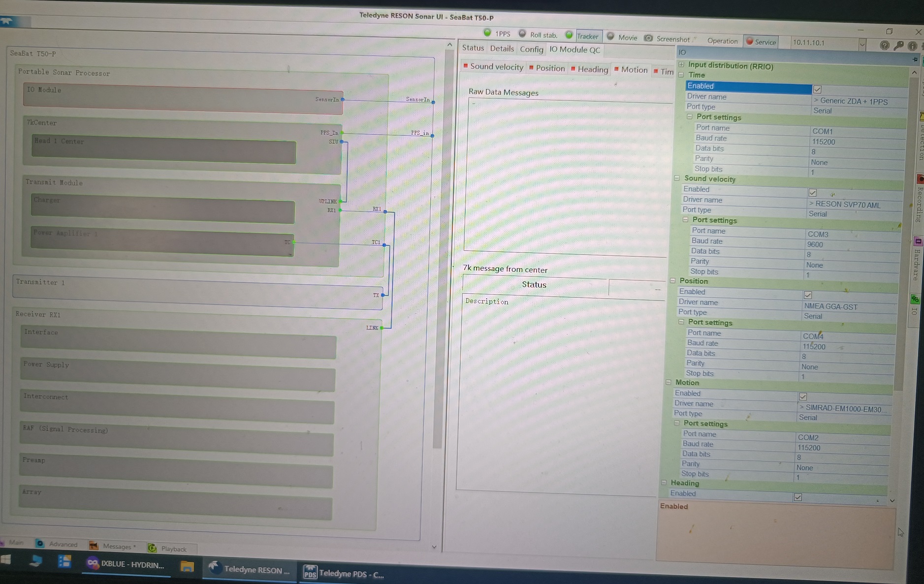924x584 pixels.
Task: Open the IO side panel tab
Action: pyautogui.click(x=915, y=306)
